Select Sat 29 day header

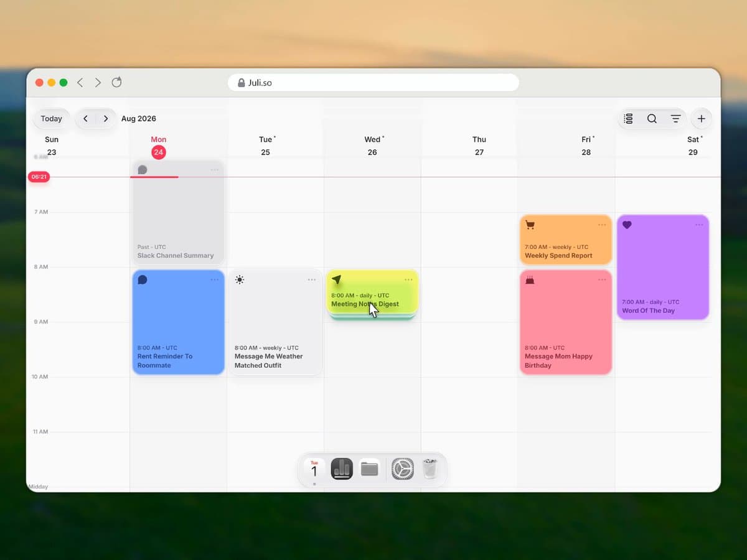click(693, 146)
